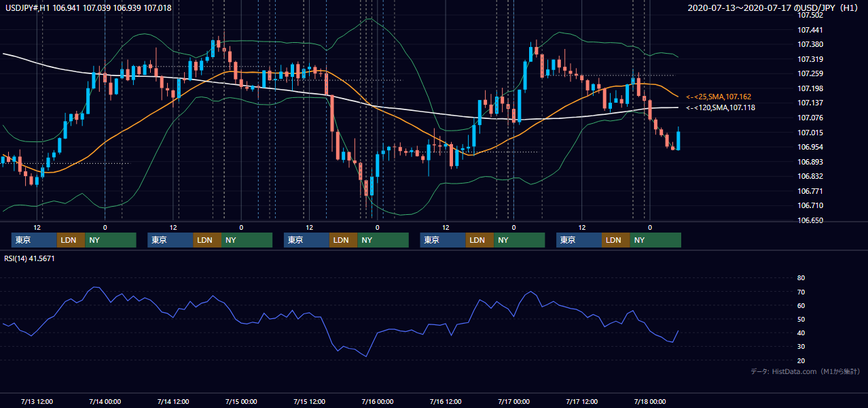
Task: Click price axis value 107.319
Action: pyautogui.click(x=811, y=59)
